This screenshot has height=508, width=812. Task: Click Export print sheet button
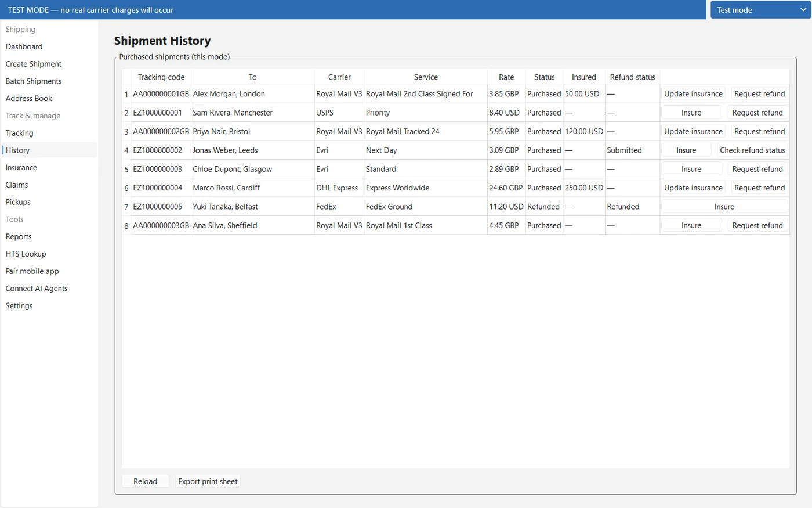pyautogui.click(x=208, y=481)
